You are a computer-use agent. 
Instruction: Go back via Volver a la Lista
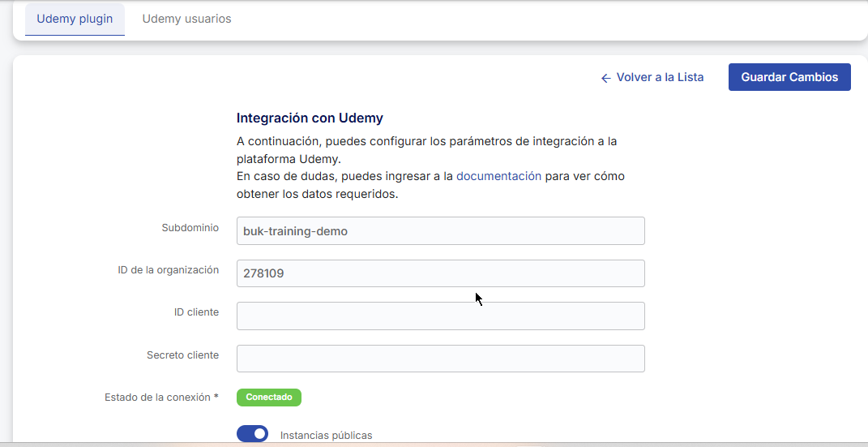pos(652,78)
